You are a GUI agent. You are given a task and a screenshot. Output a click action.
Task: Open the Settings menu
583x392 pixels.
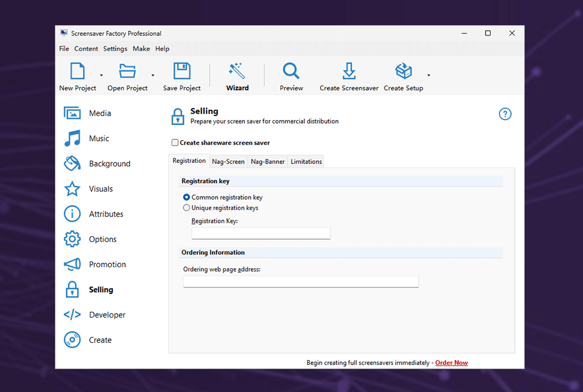point(115,49)
